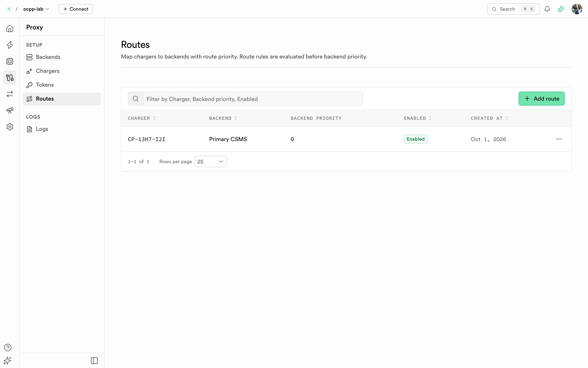The image size is (588, 368).
Task: Click the Enabled status badge
Action: [x=415, y=139]
